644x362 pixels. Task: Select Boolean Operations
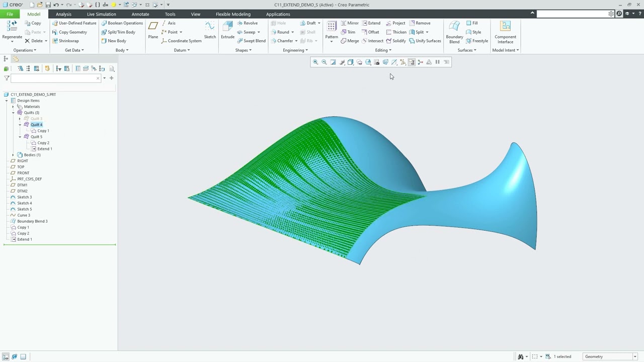click(x=122, y=23)
